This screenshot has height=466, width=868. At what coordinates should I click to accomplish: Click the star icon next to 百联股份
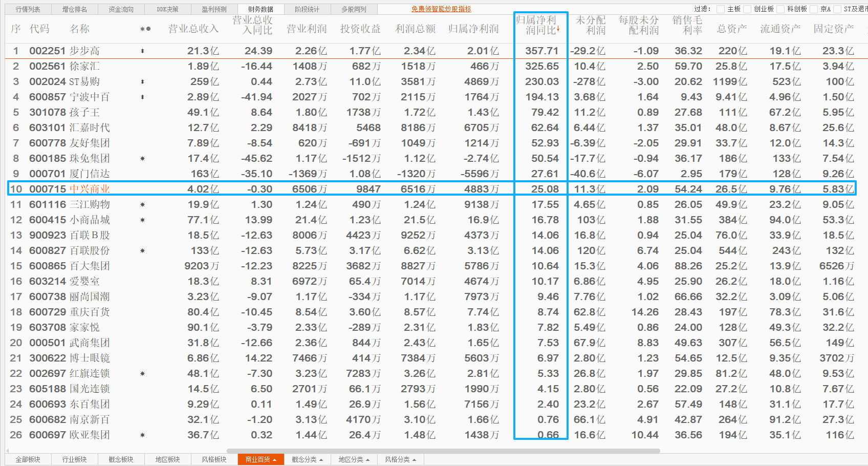click(142, 250)
